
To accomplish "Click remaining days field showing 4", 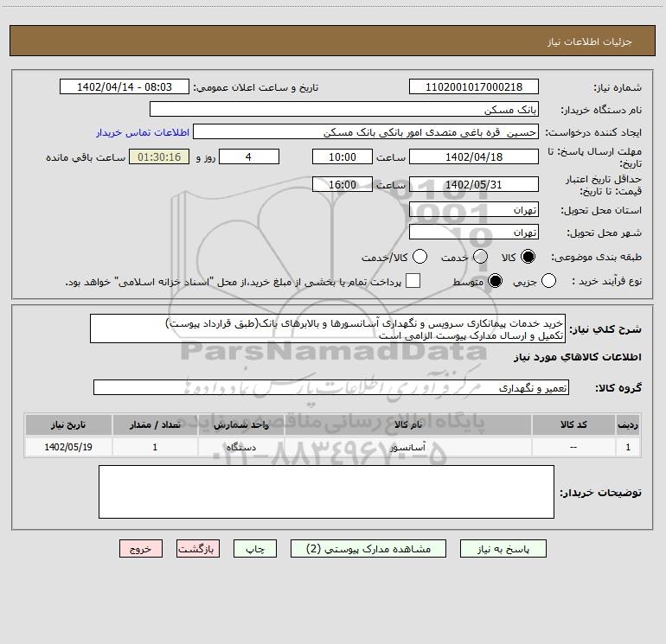I will point(249,157).
